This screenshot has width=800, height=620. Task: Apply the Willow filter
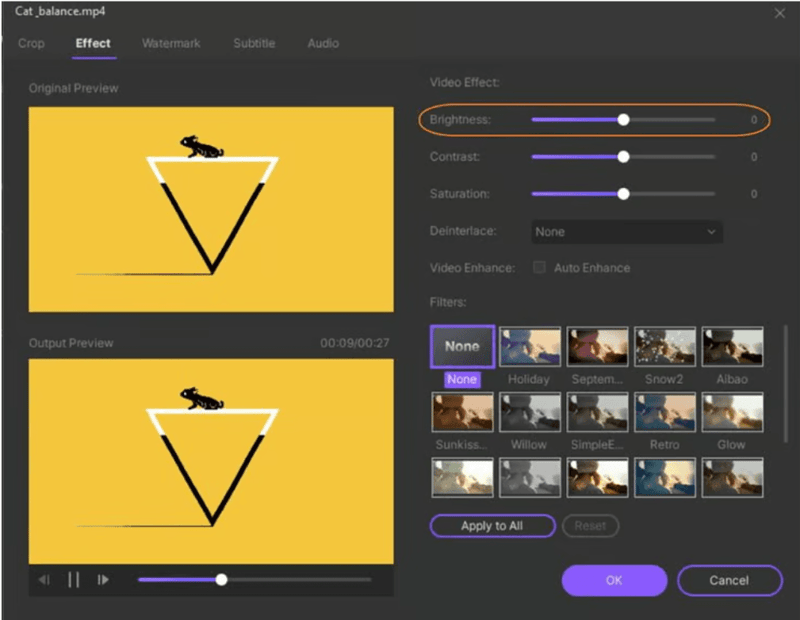click(x=529, y=412)
